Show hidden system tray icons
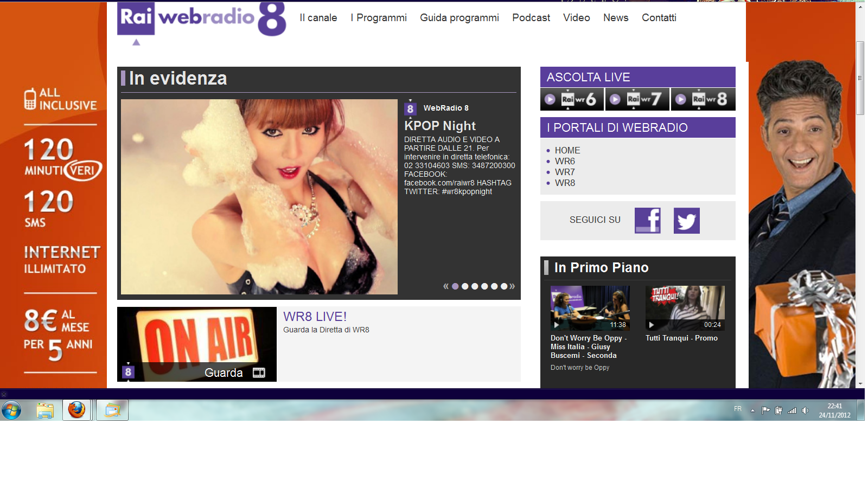This screenshot has width=868, height=488. tap(752, 410)
